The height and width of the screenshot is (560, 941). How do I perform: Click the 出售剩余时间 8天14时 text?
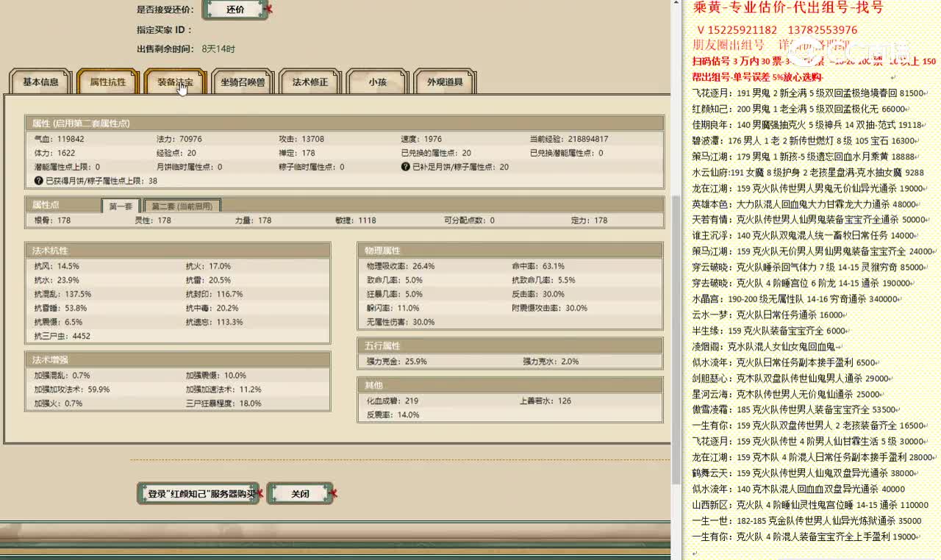point(186,49)
